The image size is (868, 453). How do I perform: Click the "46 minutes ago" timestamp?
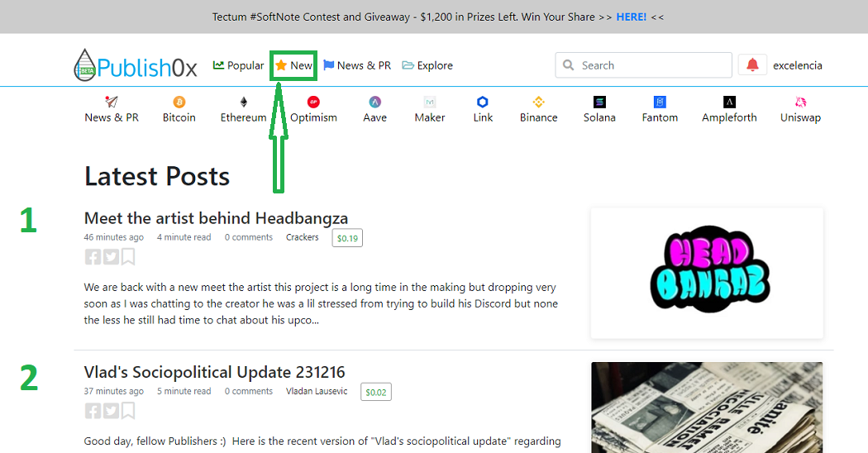coord(113,237)
